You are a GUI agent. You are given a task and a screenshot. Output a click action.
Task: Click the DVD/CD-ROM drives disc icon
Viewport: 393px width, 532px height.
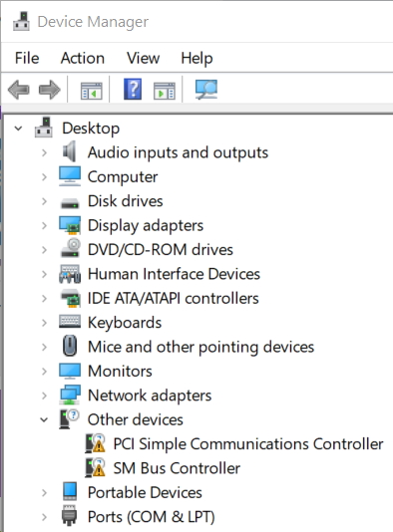[71, 248]
